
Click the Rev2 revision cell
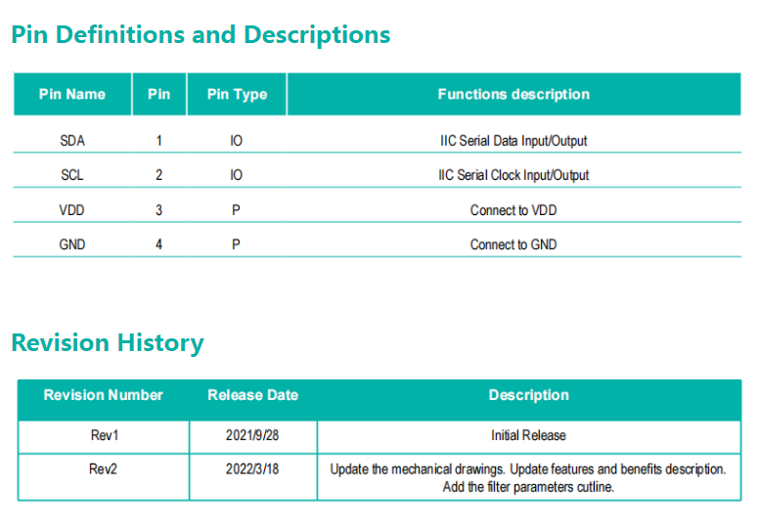tap(104, 469)
